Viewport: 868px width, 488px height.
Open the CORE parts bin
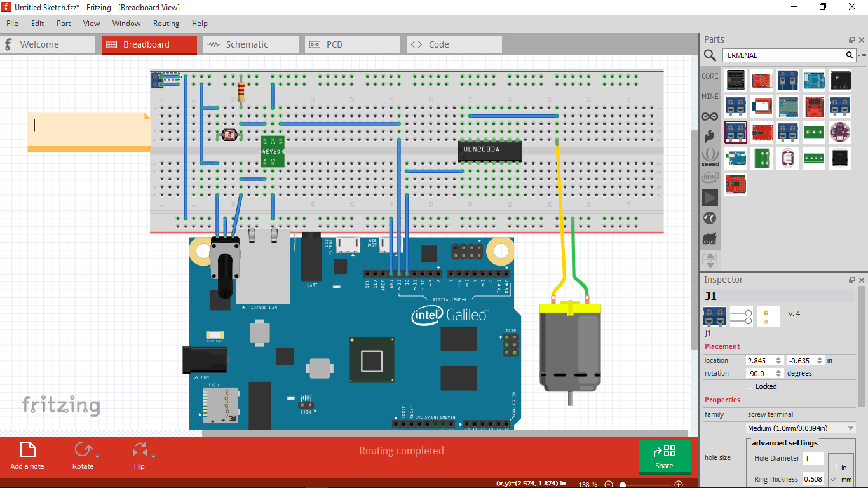click(x=710, y=76)
